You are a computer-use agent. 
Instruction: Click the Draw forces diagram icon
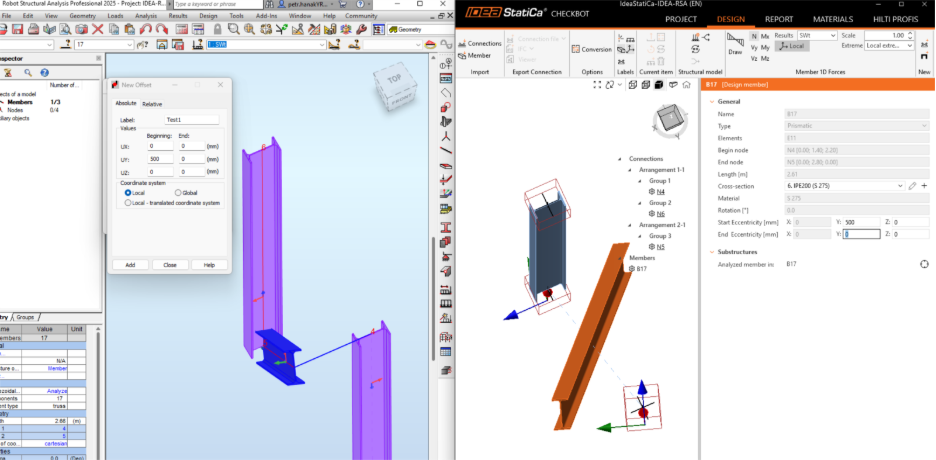coord(735,43)
